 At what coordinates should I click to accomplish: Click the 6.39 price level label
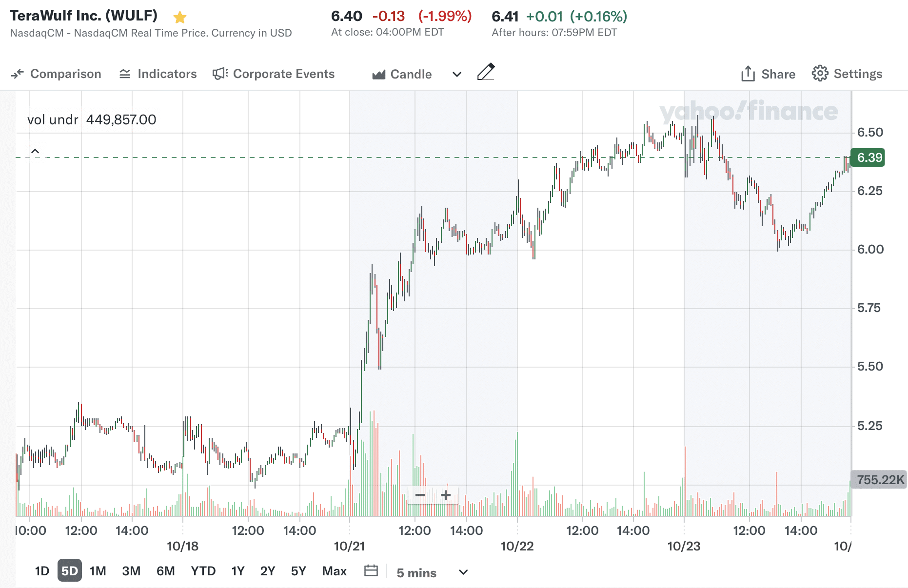[868, 157]
